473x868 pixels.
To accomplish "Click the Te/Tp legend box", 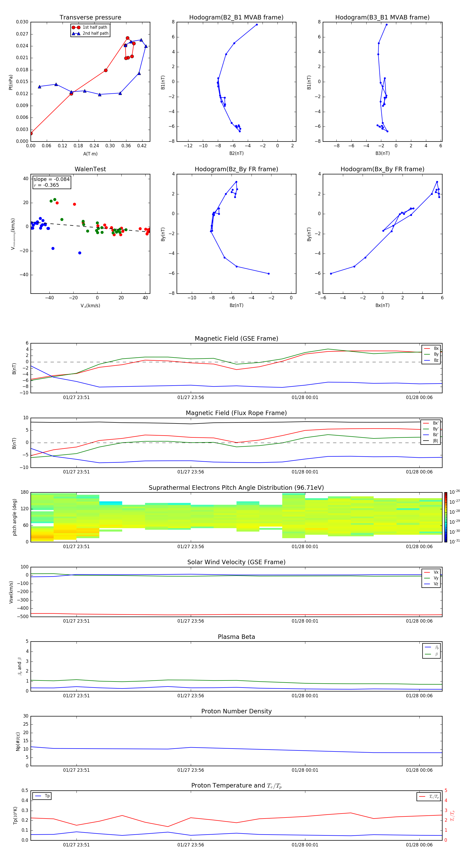I will 429,796.
